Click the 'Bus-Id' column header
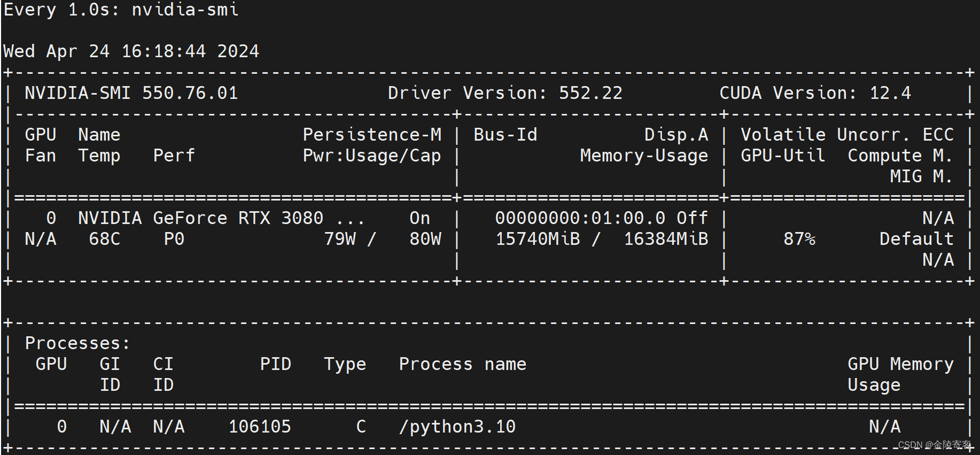 505,135
